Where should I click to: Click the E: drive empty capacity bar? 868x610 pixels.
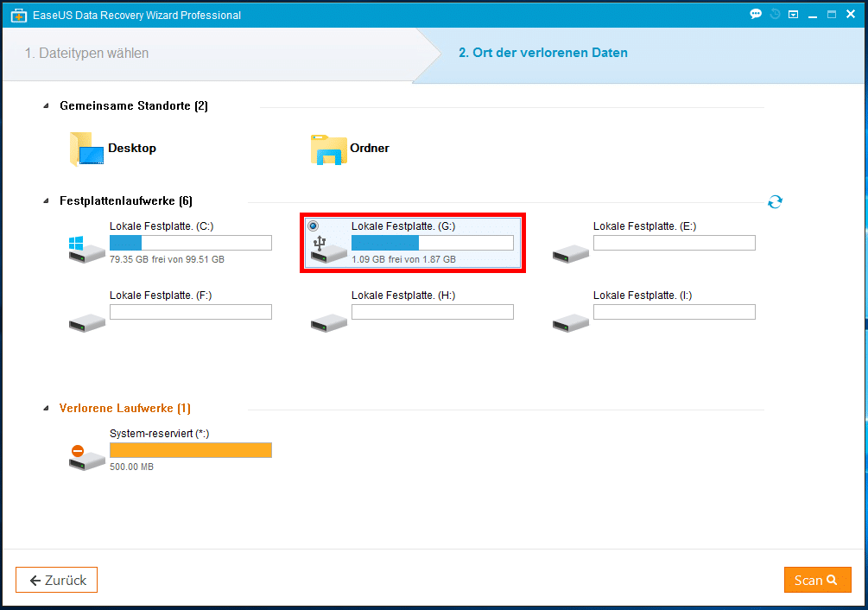(x=675, y=243)
